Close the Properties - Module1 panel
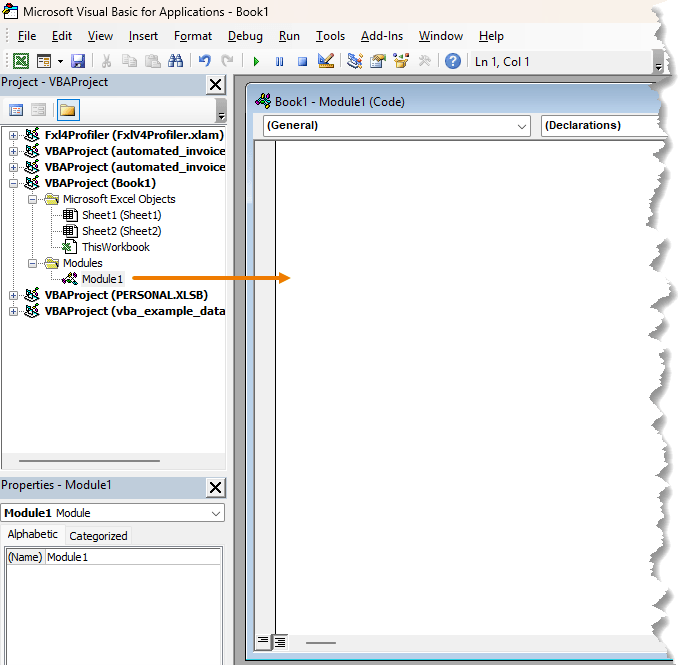 (215, 488)
